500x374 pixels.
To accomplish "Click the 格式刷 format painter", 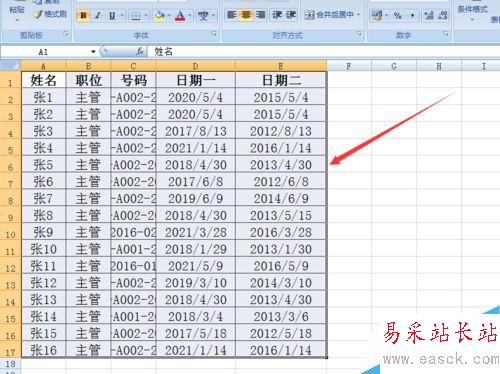I will tap(51, 14).
